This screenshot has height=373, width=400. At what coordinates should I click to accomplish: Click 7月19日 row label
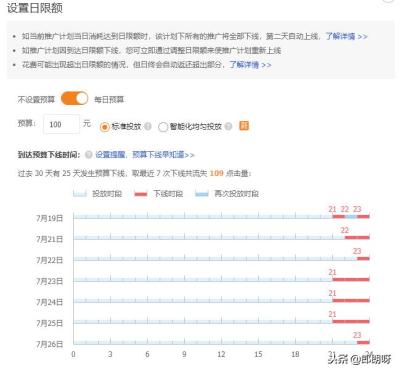[x=50, y=218]
